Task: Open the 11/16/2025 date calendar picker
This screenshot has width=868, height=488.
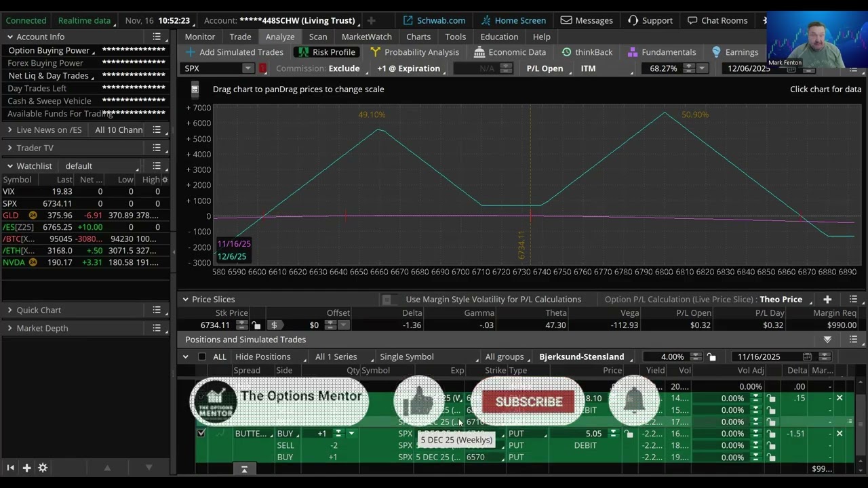Action: pyautogui.click(x=807, y=357)
